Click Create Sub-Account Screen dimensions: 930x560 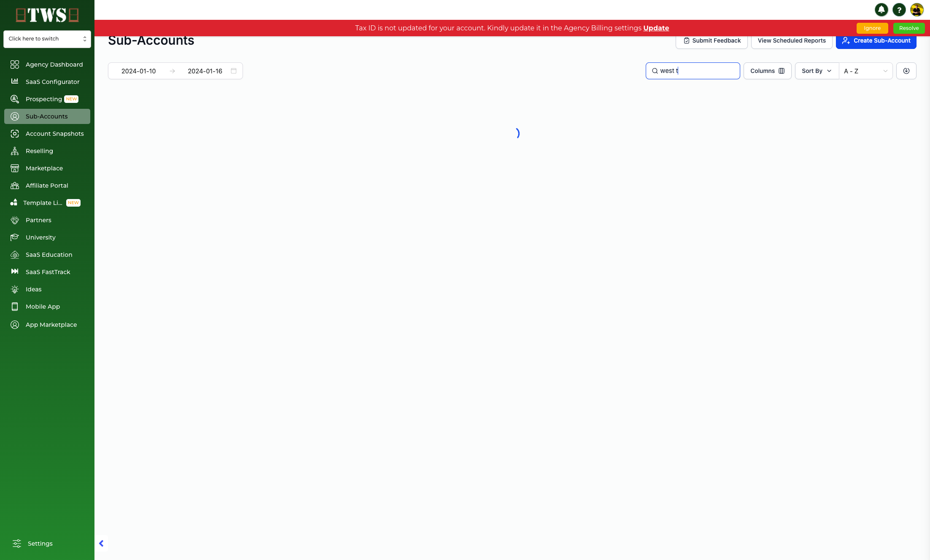pyautogui.click(x=876, y=41)
